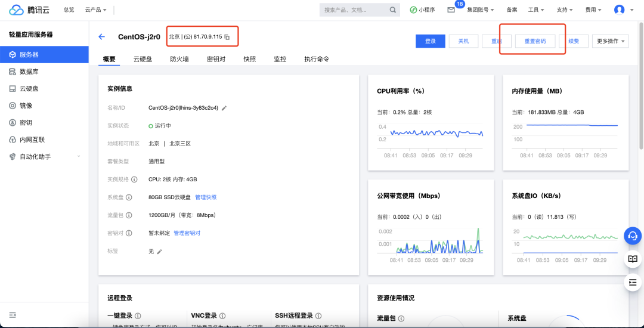Open the mail messages icon
Screen dimensions: 644x328
point(451,10)
